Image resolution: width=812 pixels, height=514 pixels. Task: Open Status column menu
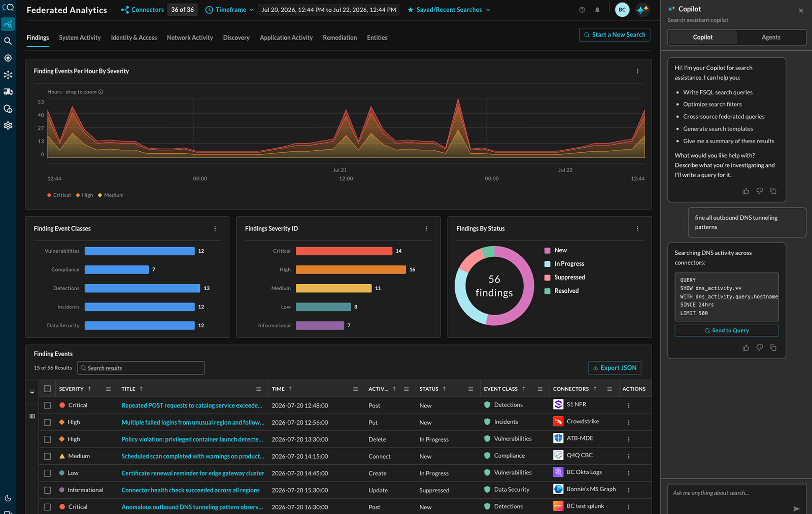click(x=470, y=389)
